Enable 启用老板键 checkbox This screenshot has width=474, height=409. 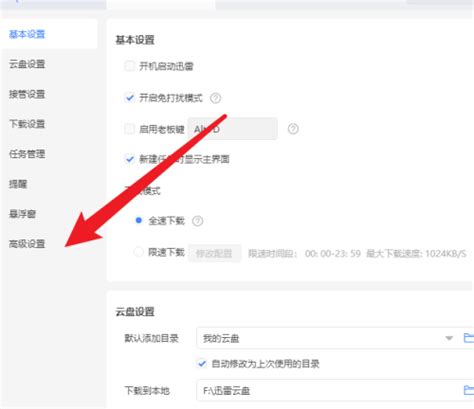(129, 129)
